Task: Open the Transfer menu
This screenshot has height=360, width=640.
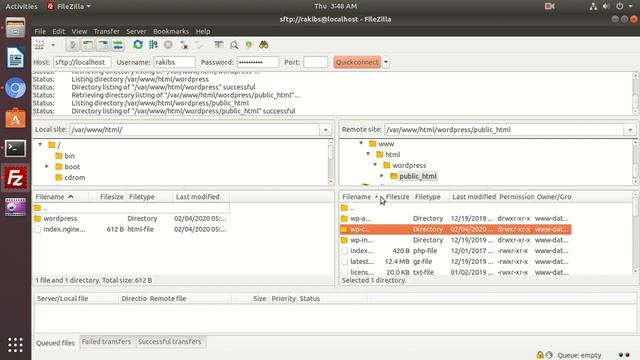Action: coord(107,31)
